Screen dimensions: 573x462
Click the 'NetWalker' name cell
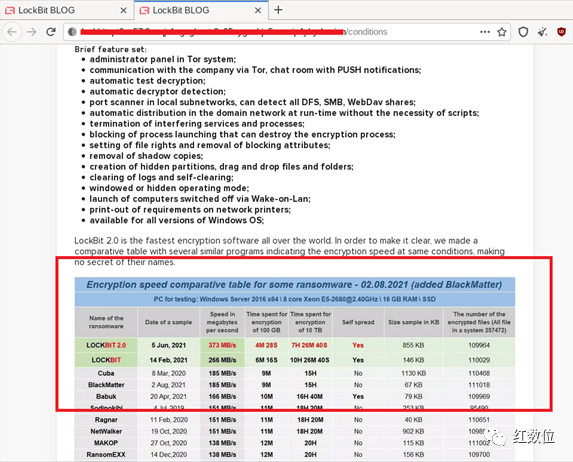(x=106, y=431)
